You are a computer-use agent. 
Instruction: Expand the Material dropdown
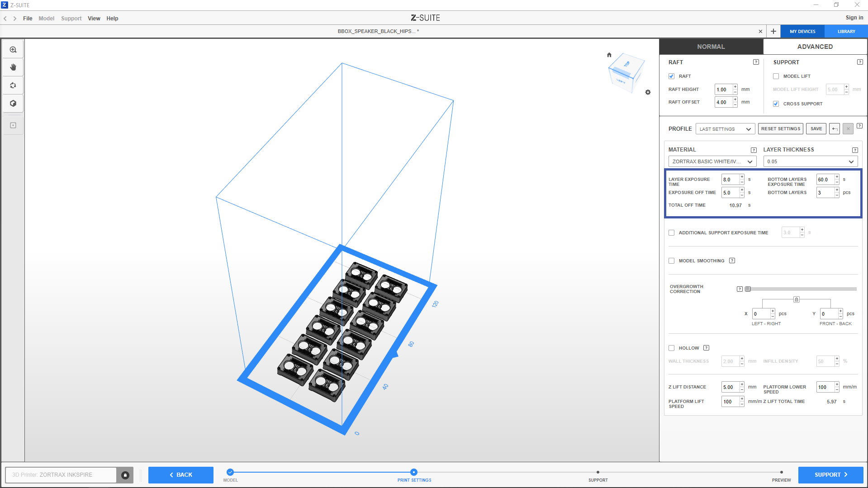pos(712,161)
